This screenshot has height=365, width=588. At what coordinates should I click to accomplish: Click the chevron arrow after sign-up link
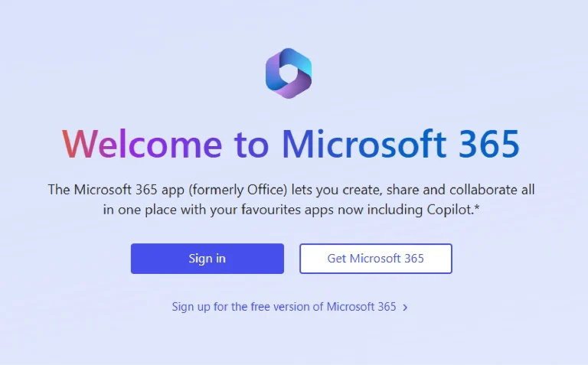pos(405,308)
